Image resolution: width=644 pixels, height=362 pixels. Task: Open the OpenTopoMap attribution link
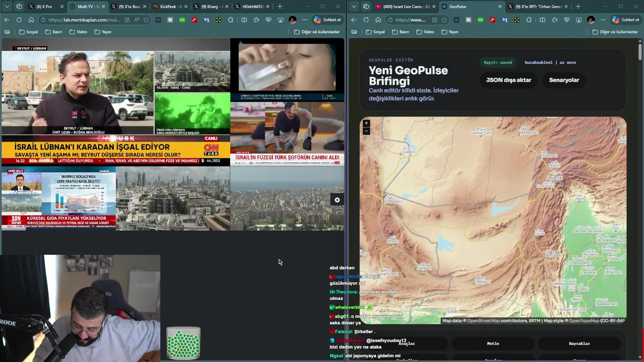(x=584, y=321)
